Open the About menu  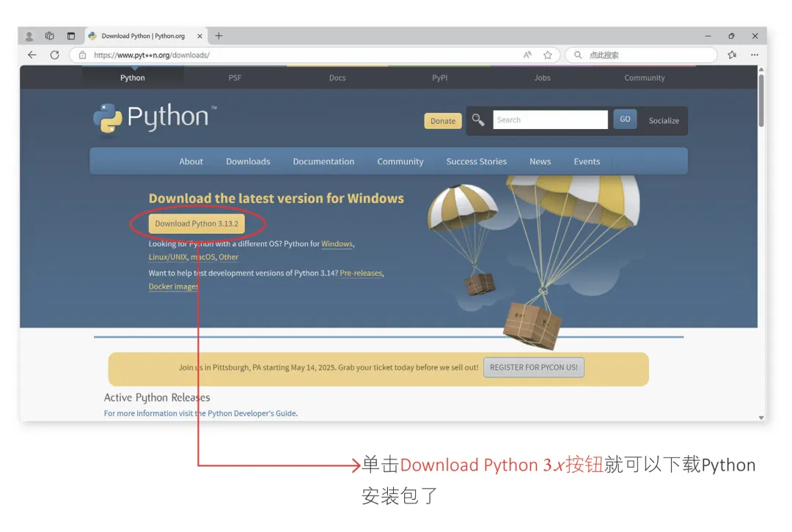[x=191, y=161]
